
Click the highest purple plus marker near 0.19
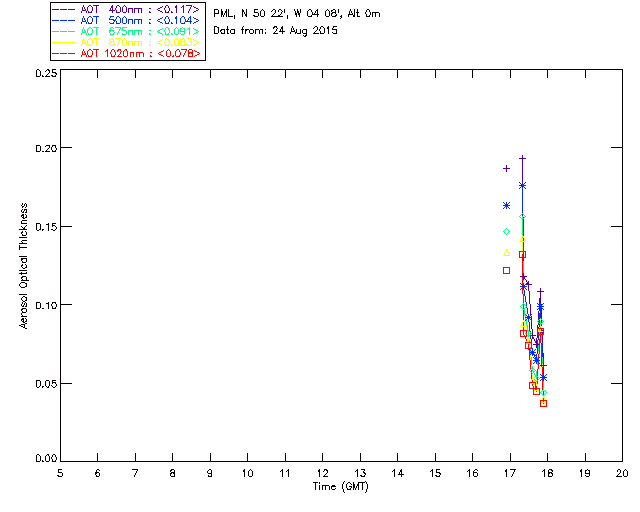coord(522,158)
